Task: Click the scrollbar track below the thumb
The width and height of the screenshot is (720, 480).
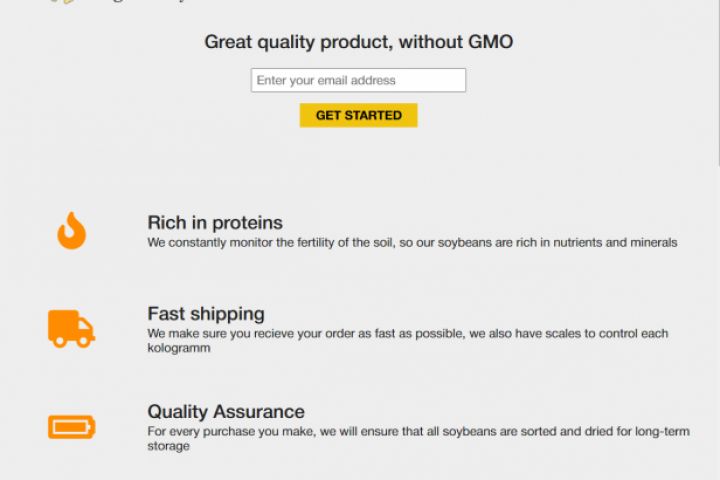Action: [716, 320]
